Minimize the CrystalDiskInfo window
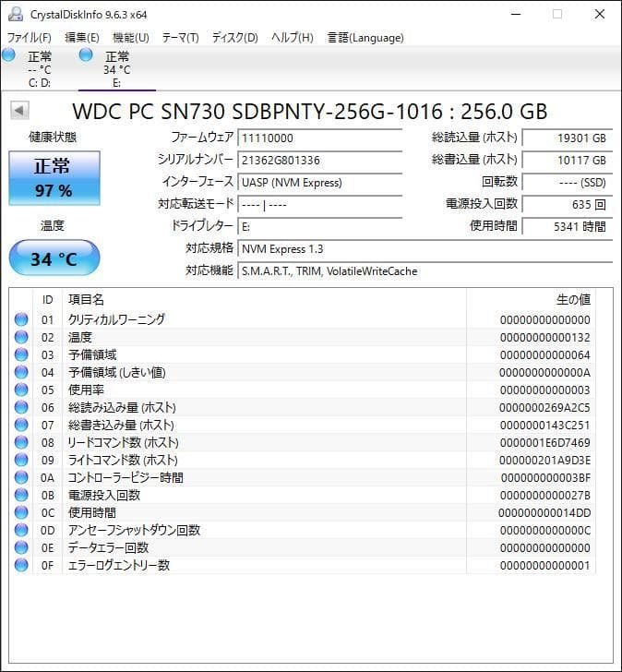Screen dimensions: 622x672 click(516, 14)
